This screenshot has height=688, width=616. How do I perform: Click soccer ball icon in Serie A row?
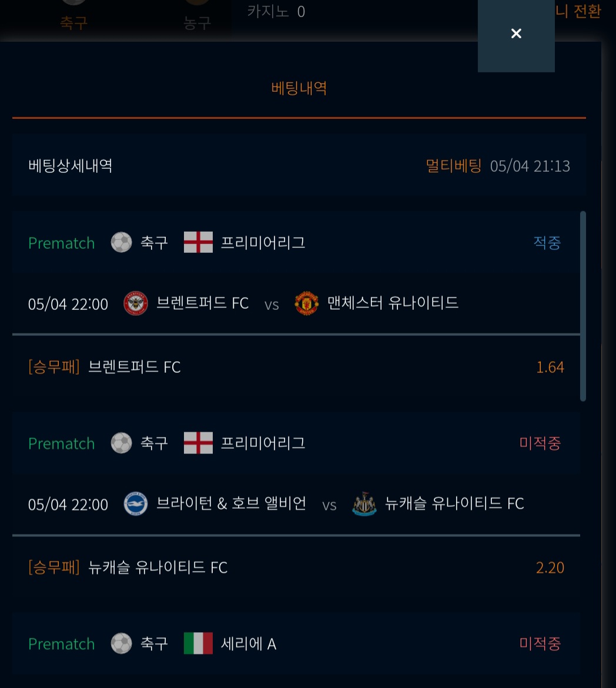122,643
